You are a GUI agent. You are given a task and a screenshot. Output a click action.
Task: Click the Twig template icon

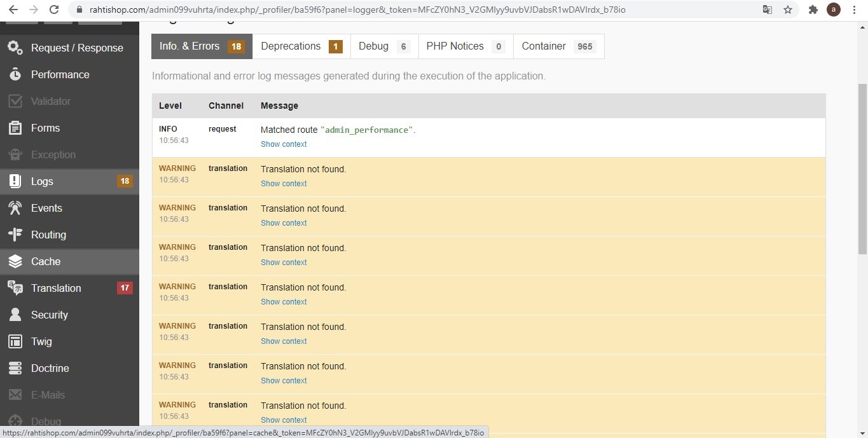click(15, 341)
